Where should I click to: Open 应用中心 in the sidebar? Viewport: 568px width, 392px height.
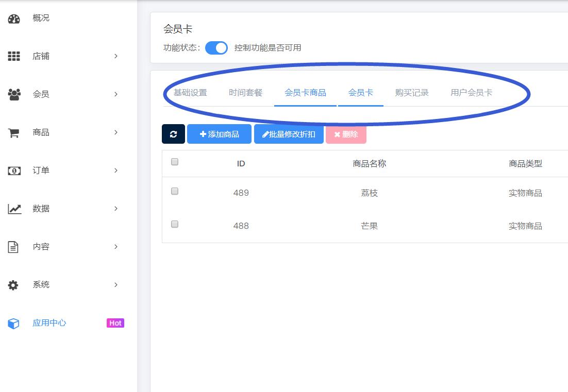tap(49, 323)
